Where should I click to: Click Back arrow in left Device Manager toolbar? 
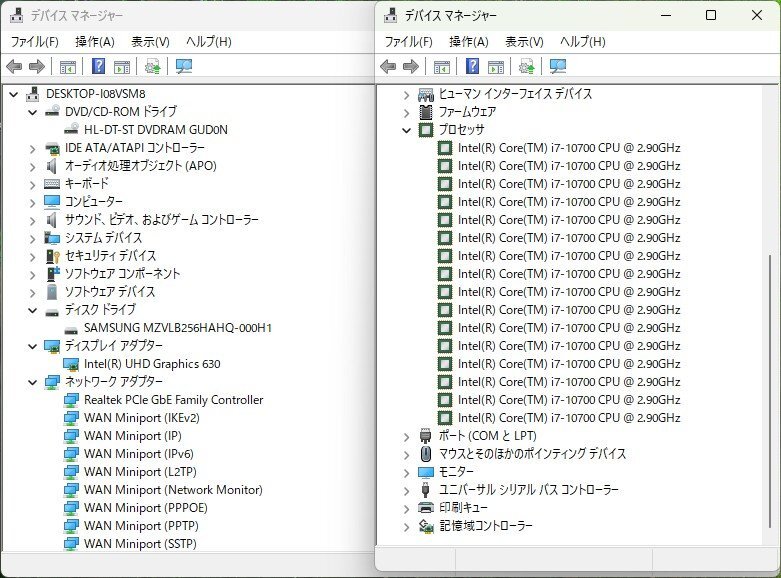(x=14, y=67)
